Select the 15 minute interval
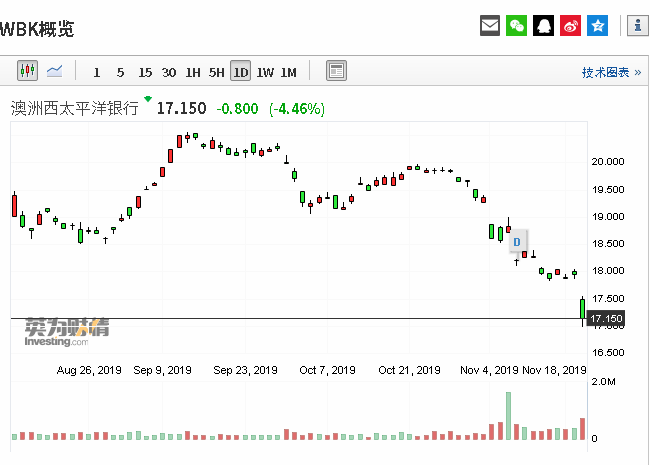The image size is (650, 465). 145,73
